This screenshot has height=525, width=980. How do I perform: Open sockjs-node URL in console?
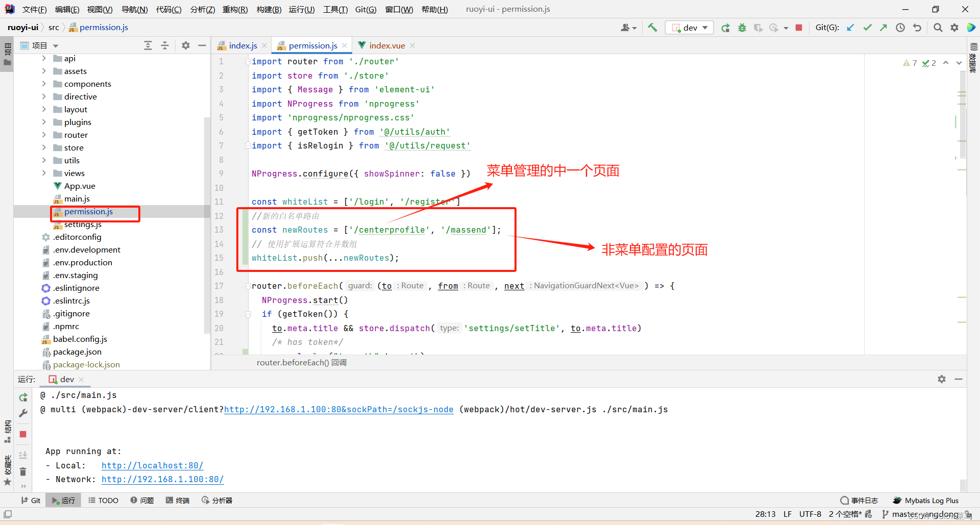tap(338, 409)
